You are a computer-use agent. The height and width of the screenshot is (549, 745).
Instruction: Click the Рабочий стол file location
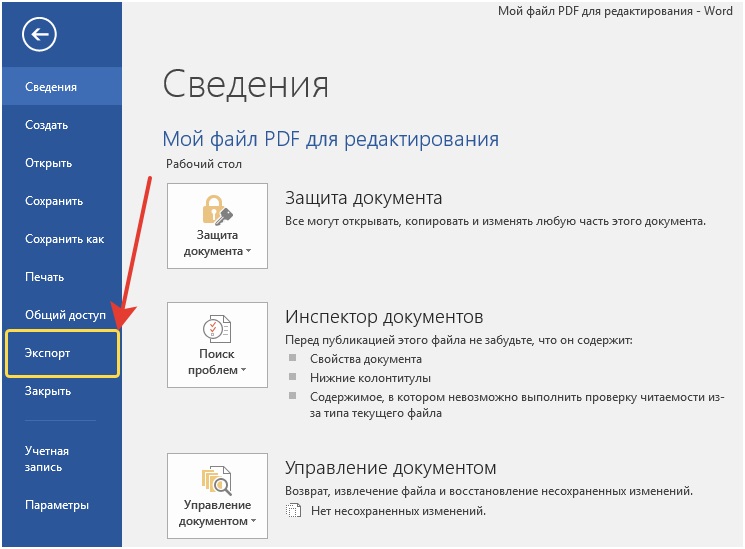pos(204,164)
